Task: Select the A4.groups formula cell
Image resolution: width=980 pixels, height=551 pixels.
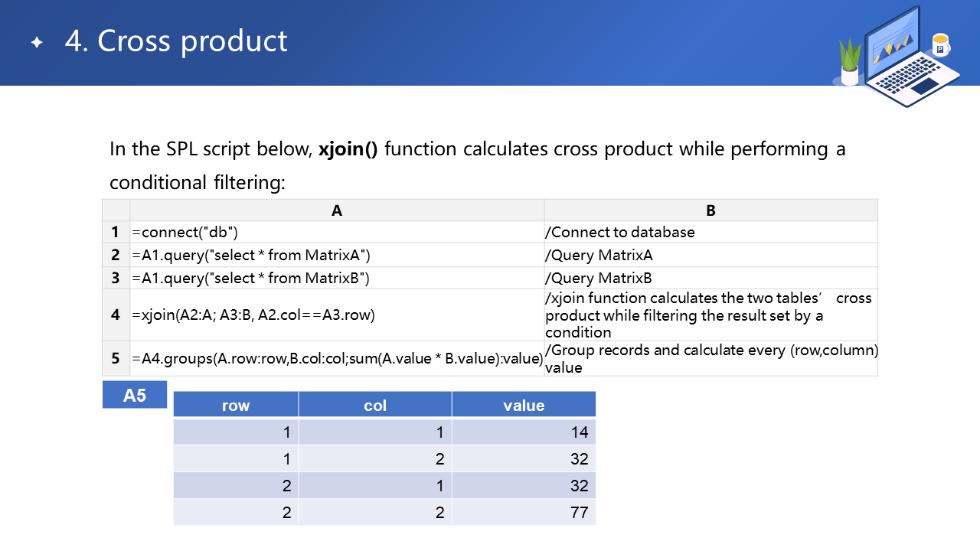Action: pos(337,358)
